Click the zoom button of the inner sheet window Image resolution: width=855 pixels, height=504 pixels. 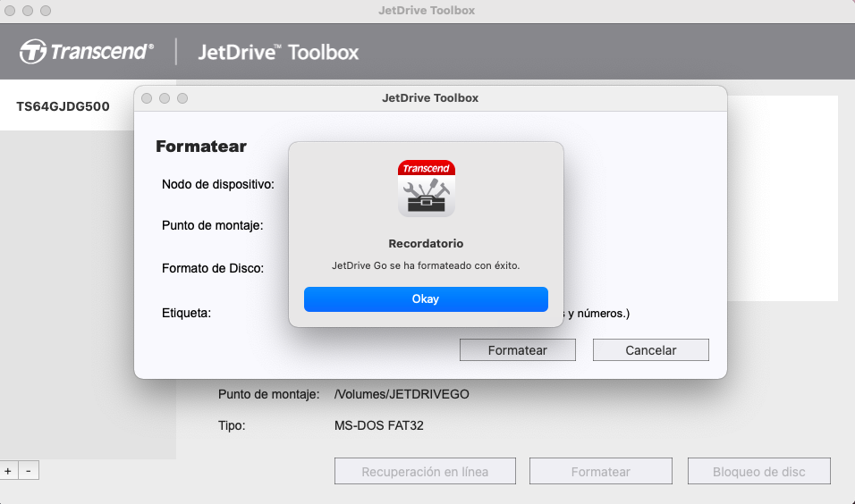tap(182, 98)
